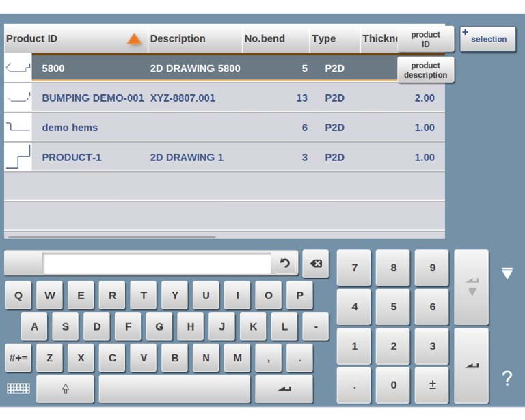Click the enter-and-next down arrow key
Viewport: 525px width, 420px height.
pos(472,287)
